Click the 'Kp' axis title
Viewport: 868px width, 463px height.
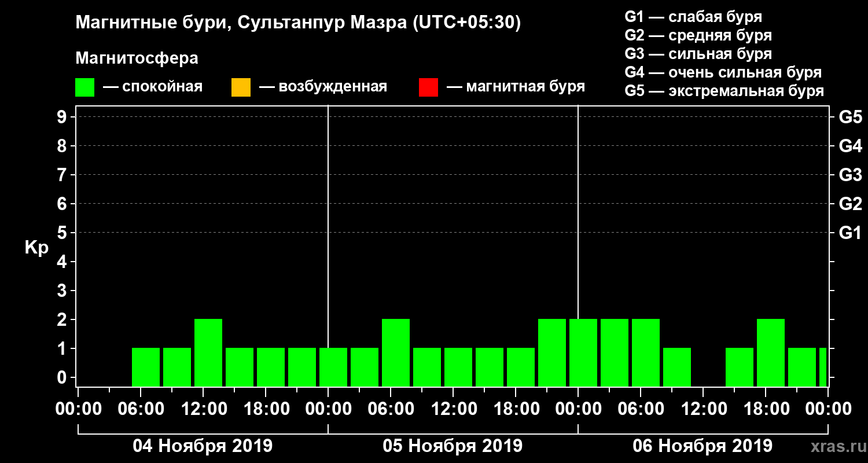[x=36, y=248]
